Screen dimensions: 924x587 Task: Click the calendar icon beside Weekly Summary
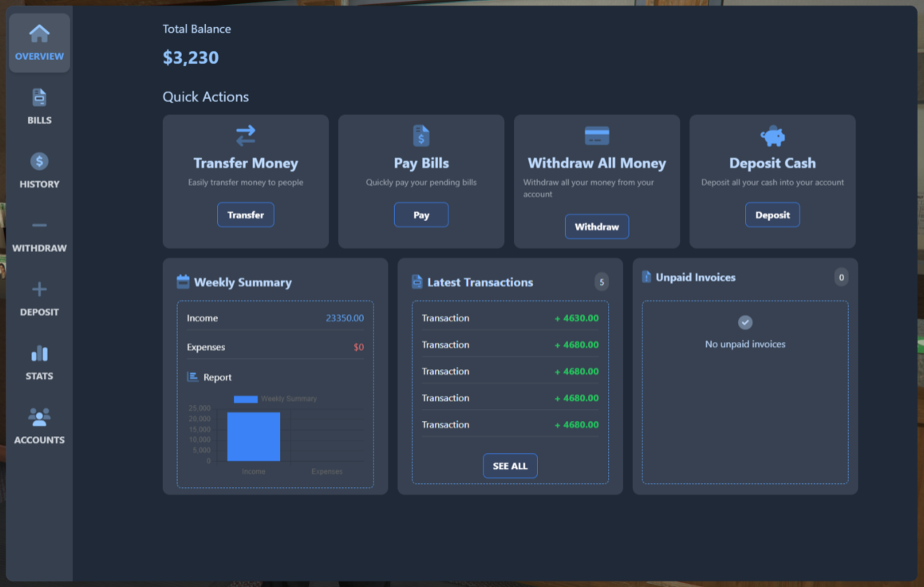click(184, 282)
